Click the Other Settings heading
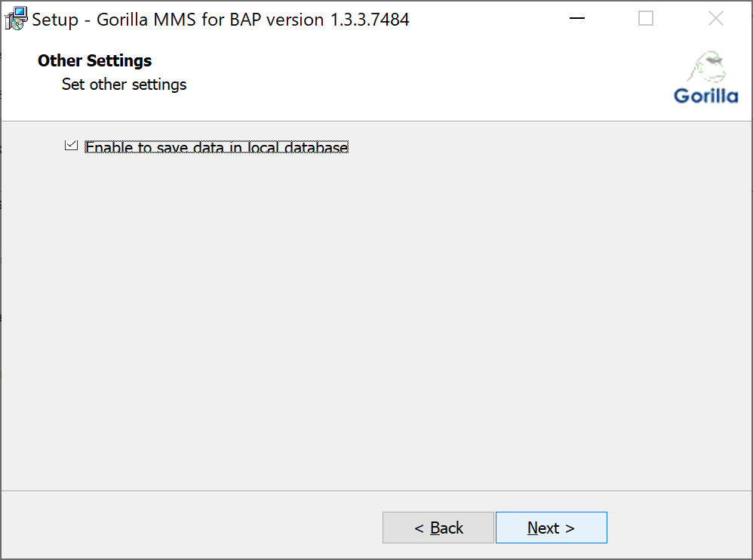Viewport: 753px width, 560px height. [94, 60]
